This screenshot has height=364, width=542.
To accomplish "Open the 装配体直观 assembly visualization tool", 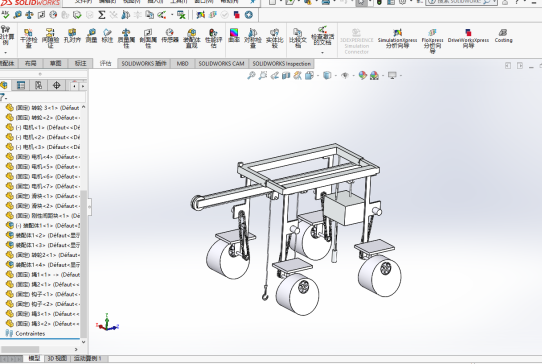I will (x=191, y=38).
